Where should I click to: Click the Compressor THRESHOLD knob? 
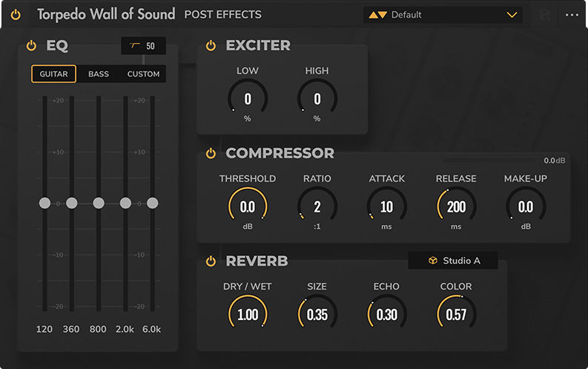[248, 206]
